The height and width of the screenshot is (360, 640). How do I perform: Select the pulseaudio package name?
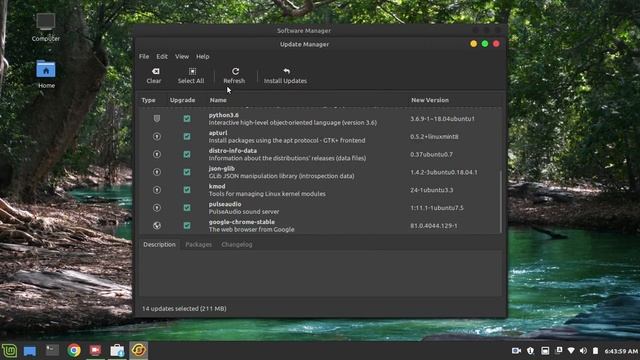(225, 204)
